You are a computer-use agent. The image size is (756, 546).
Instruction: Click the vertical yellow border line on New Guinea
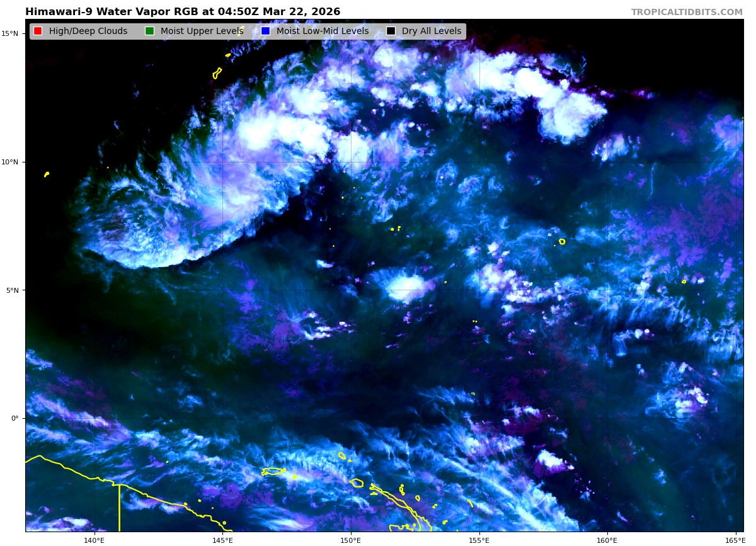(119, 510)
